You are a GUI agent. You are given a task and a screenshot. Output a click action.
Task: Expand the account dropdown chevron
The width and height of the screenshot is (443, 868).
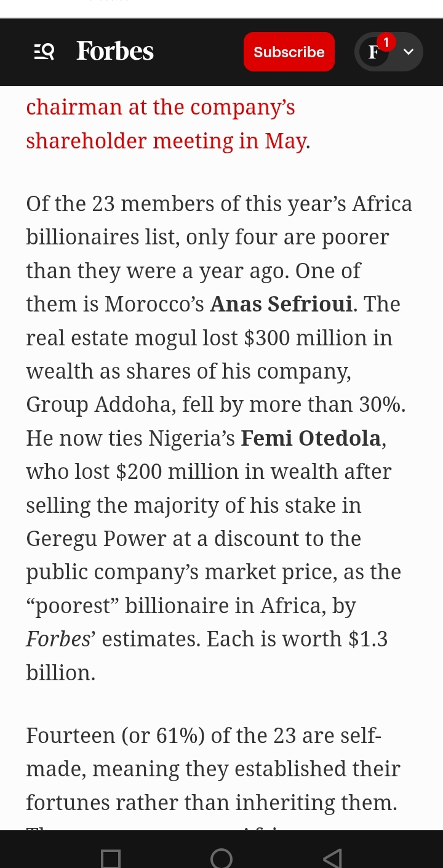tap(408, 52)
